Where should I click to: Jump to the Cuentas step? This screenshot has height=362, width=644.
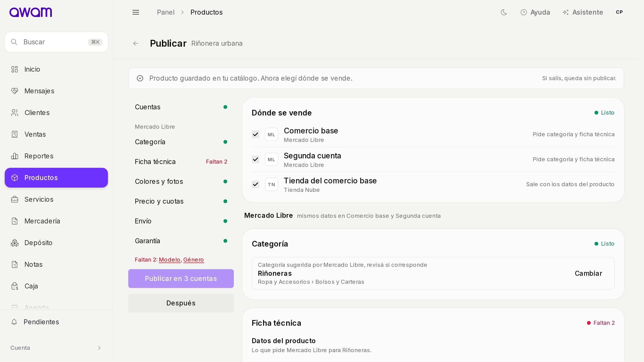point(181,107)
